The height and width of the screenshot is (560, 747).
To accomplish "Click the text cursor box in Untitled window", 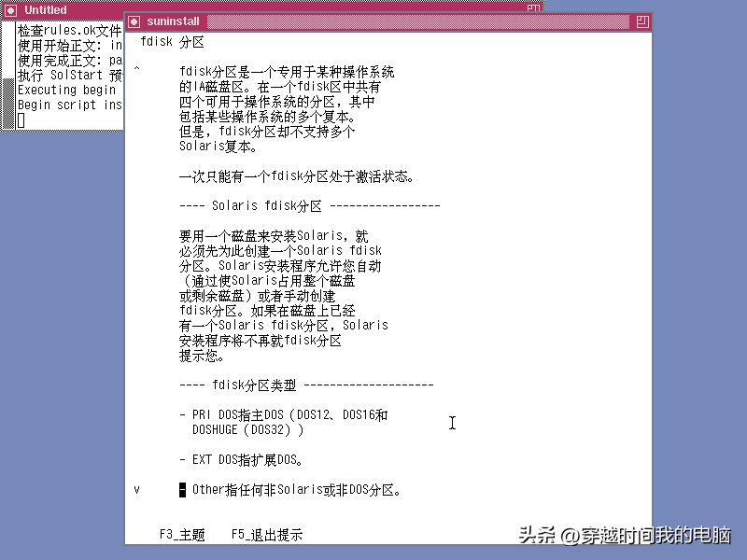I will coord(21,120).
